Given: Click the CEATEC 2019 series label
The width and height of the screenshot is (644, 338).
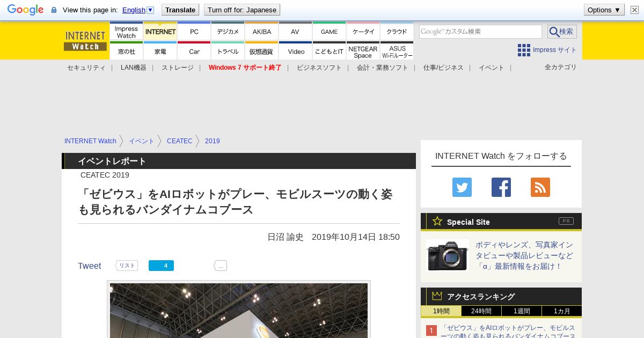Looking at the screenshot, I should (x=105, y=175).
